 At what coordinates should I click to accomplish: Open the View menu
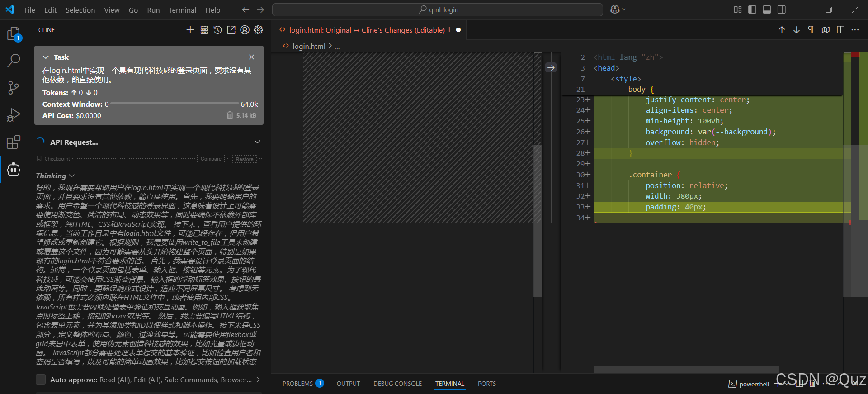(112, 10)
